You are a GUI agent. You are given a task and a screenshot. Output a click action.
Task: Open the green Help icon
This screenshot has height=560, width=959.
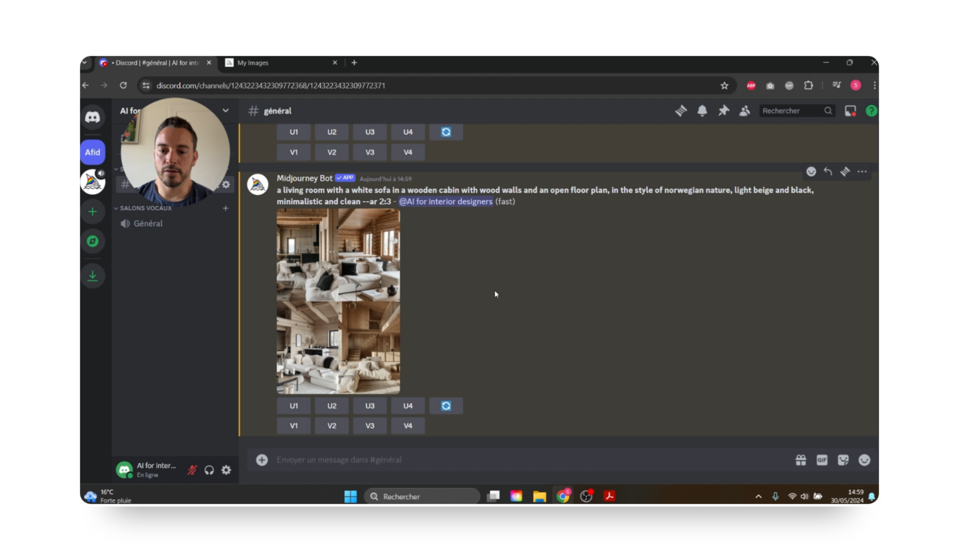pyautogui.click(x=871, y=111)
